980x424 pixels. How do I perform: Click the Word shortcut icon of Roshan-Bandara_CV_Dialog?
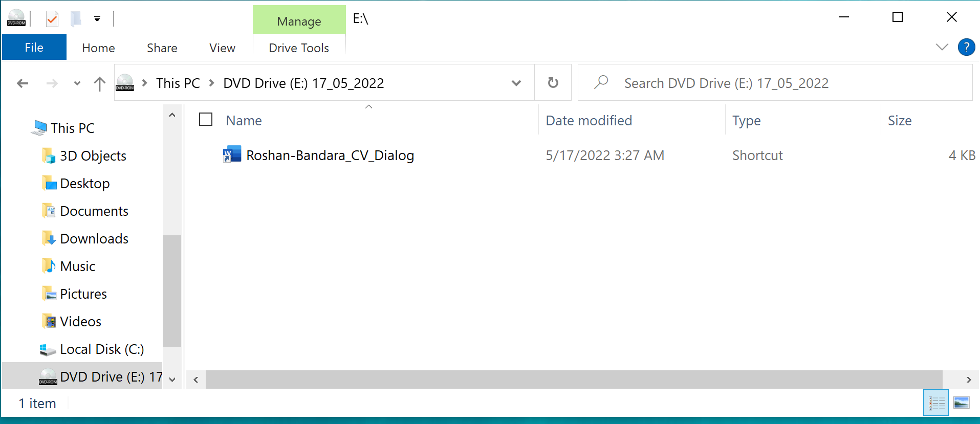point(232,154)
